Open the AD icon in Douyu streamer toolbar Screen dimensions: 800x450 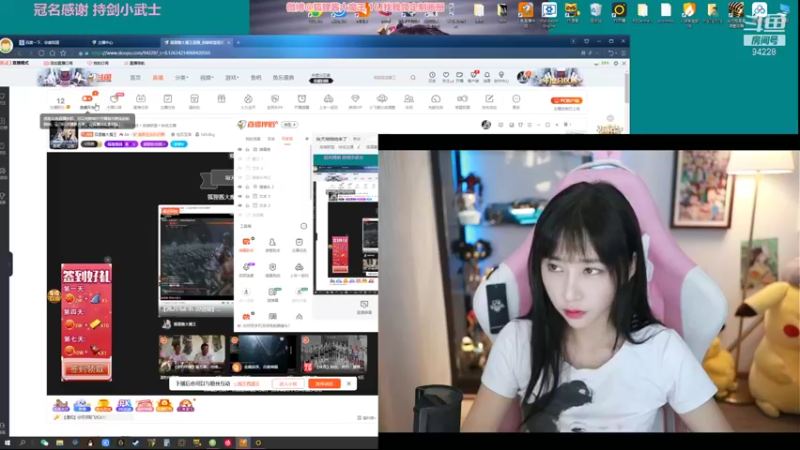point(140,98)
